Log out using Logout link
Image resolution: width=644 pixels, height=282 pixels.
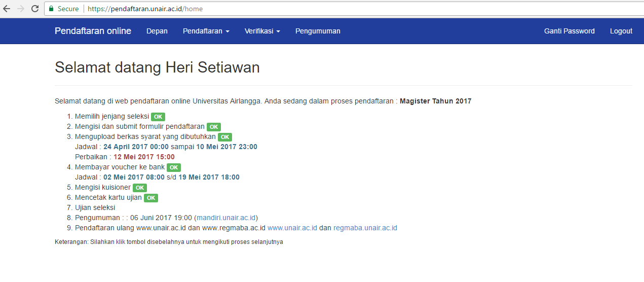pyautogui.click(x=621, y=31)
